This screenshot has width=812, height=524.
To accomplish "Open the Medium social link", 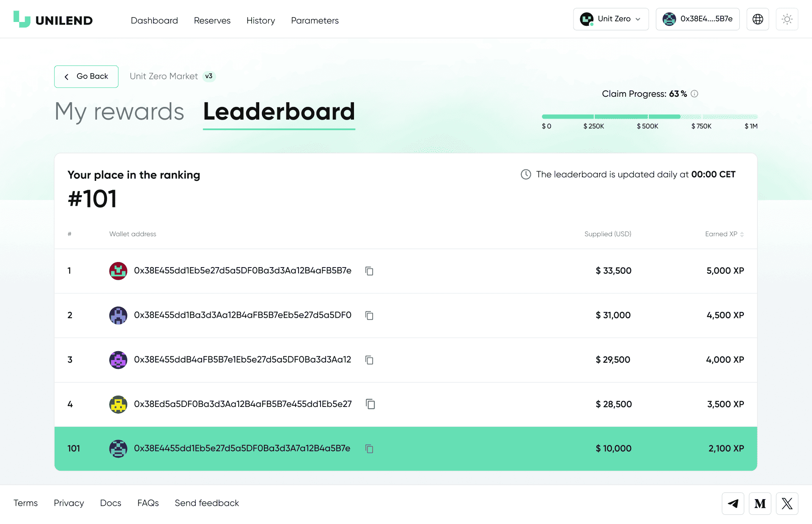I will click(760, 503).
